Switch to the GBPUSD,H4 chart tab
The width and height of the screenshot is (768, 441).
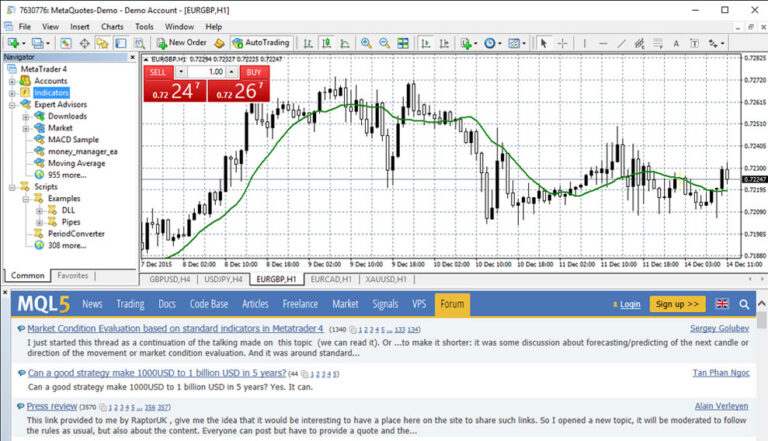click(x=169, y=279)
